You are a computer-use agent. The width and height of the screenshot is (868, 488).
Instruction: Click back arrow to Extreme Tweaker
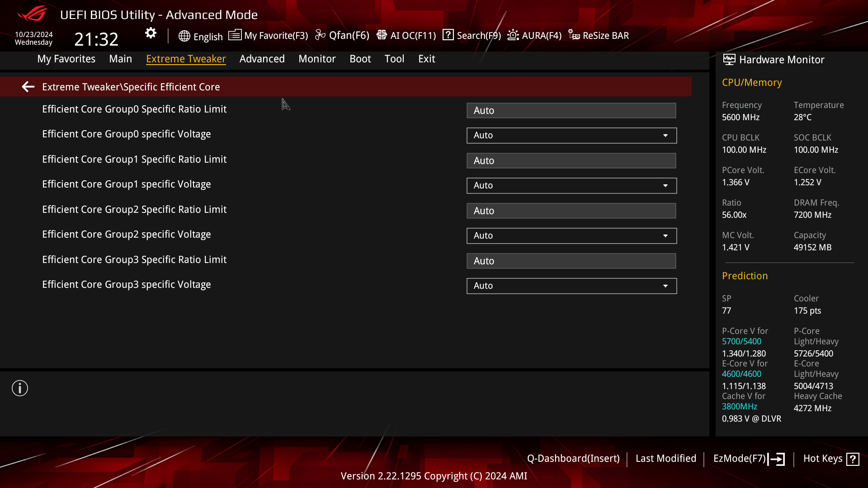click(28, 86)
